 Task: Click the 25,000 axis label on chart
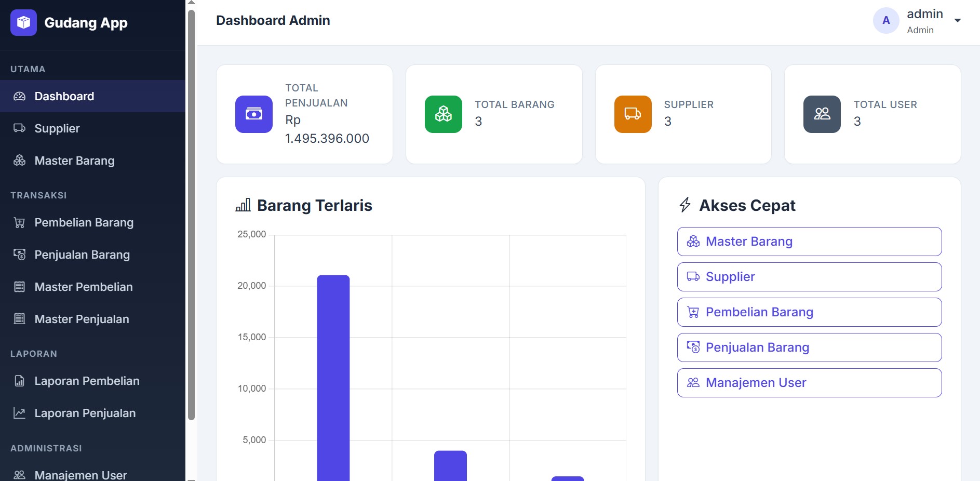point(252,234)
